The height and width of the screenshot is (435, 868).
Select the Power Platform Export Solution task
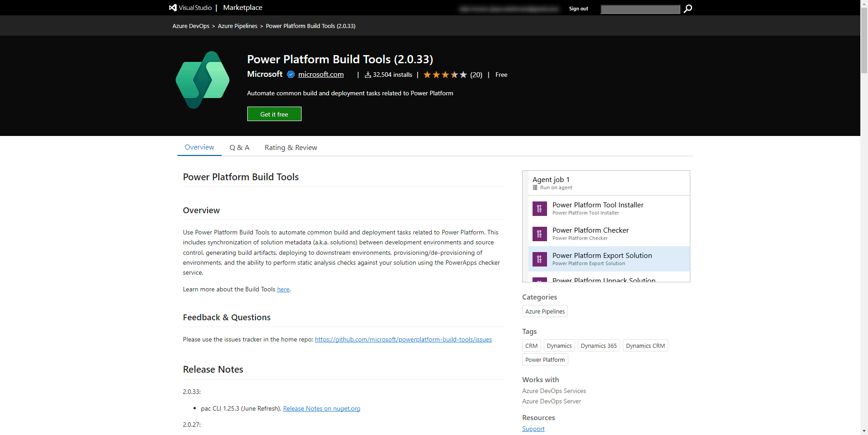tap(609, 259)
